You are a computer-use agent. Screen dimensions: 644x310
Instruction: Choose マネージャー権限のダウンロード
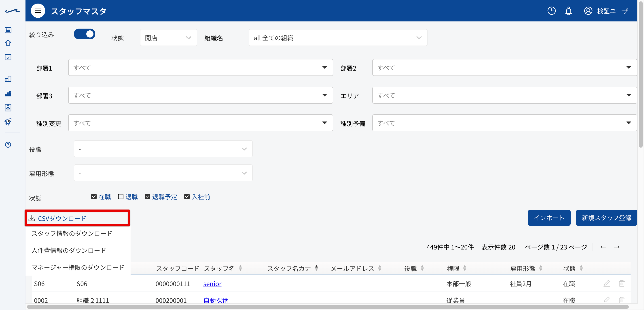(78, 267)
